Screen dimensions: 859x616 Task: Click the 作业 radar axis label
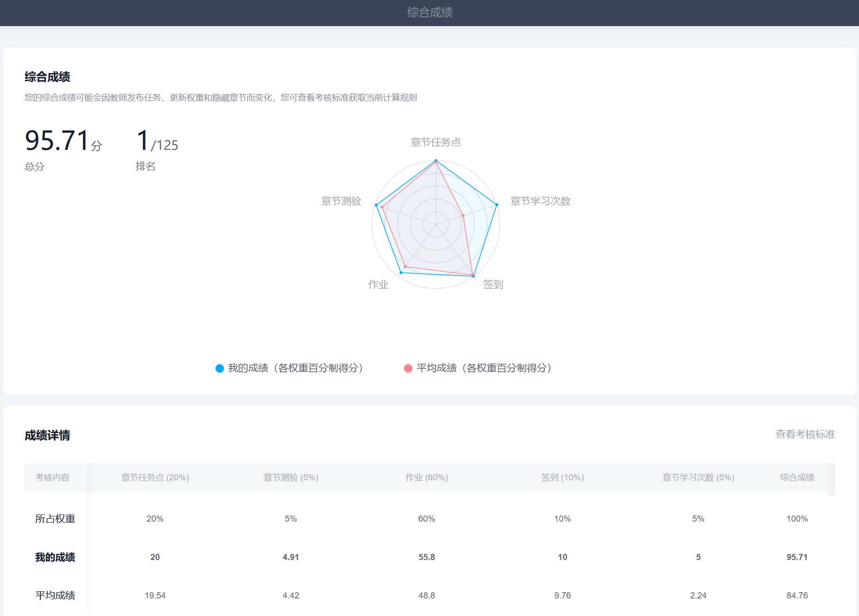[378, 285]
